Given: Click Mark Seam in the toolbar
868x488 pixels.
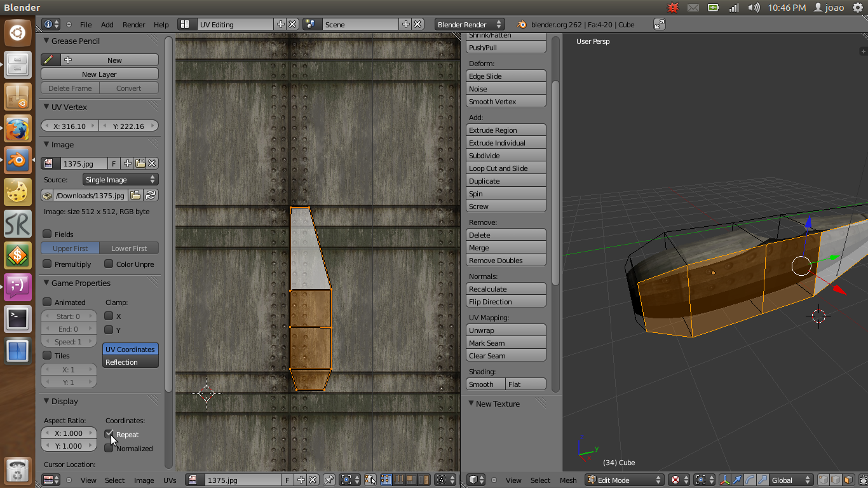Looking at the screenshot, I should pos(506,342).
